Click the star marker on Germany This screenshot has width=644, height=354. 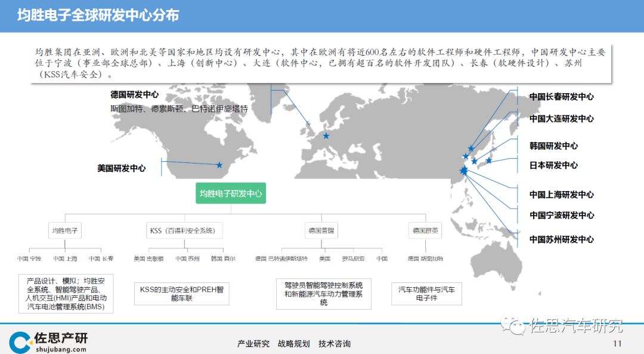(326, 136)
